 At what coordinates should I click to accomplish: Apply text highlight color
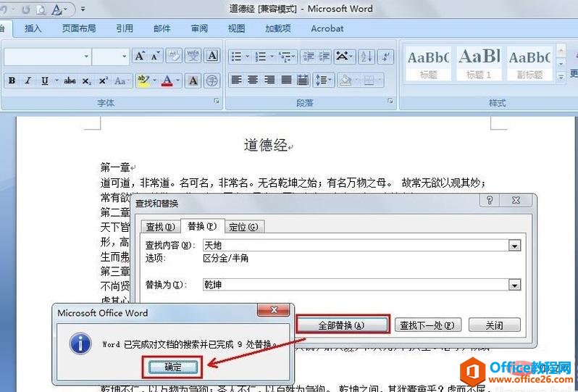(x=143, y=80)
